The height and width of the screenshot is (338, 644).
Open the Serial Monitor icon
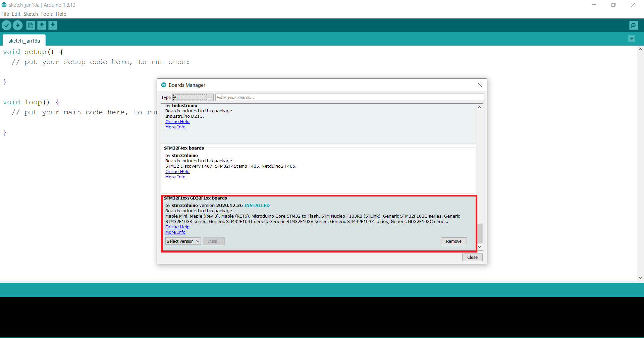[x=634, y=25]
